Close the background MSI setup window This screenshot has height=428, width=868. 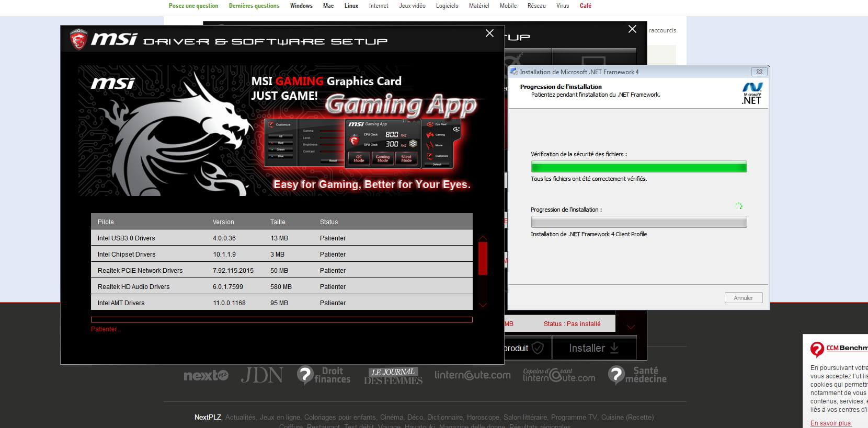[632, 29]
